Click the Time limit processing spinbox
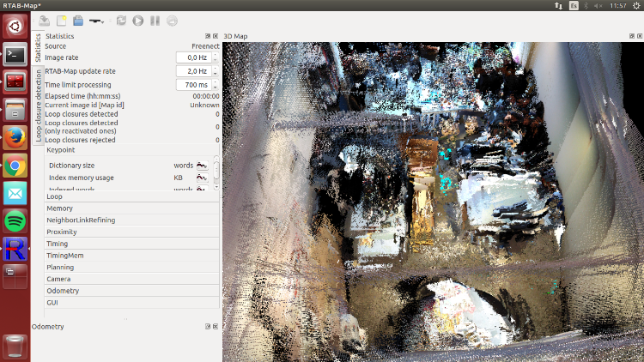 (x=192, y=85)
